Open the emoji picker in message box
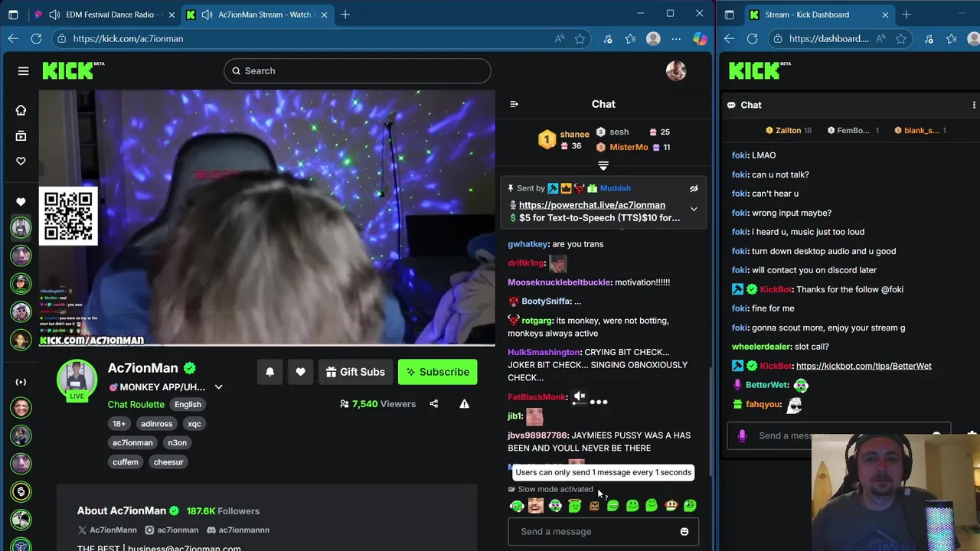The height and width of the screenshot is (551, 980). 684,532
